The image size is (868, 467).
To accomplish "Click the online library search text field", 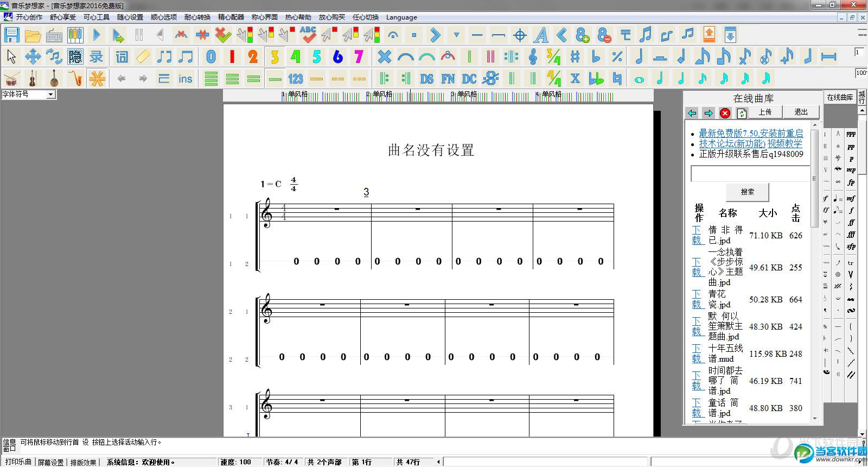I will coord(750,174).
